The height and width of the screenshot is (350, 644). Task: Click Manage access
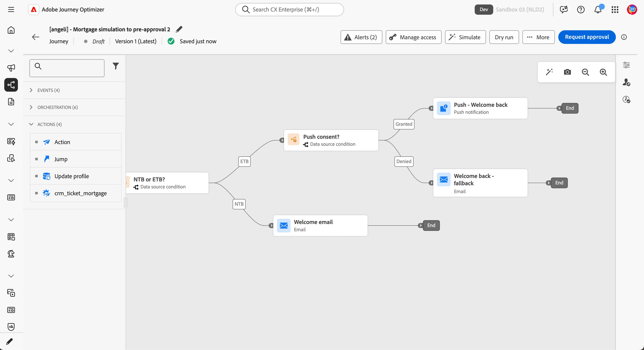(x=413, y=37)
